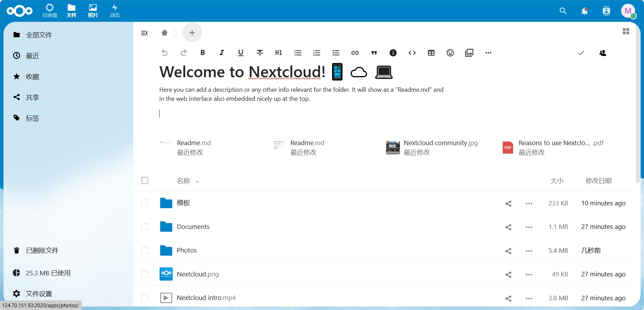
Task: Open the H1 headings dropdown
Action: [279, 53]
